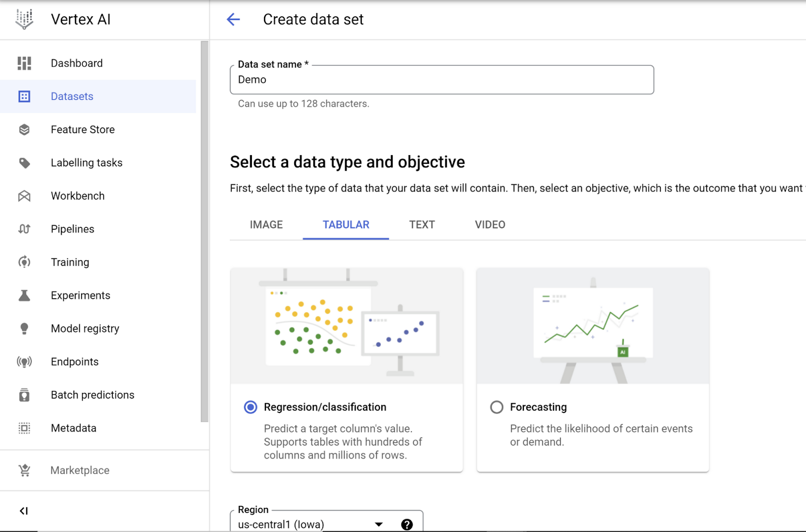The height and width of the screenshot is (532, 806).
Task: Click the Experiments flask icon
Action: 24,296
